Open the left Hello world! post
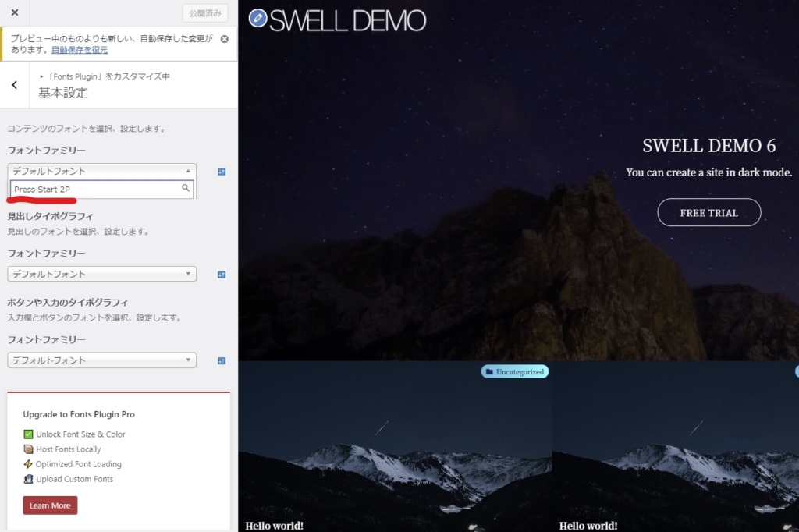Image resolution: width=799 pixels, height=532 pixels. [x=274, y=526]
